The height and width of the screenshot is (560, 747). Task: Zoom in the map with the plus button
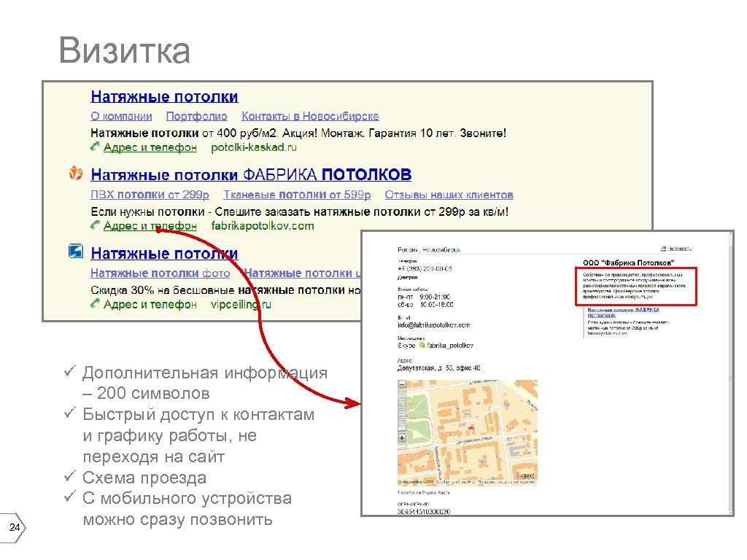pyautogui.click(x=402, y=437)
